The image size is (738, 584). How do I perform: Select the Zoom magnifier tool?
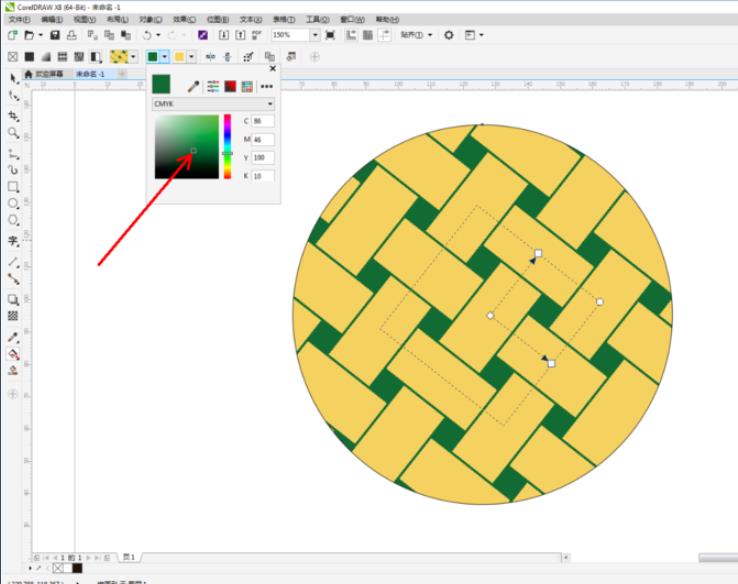tap(13, 132)
